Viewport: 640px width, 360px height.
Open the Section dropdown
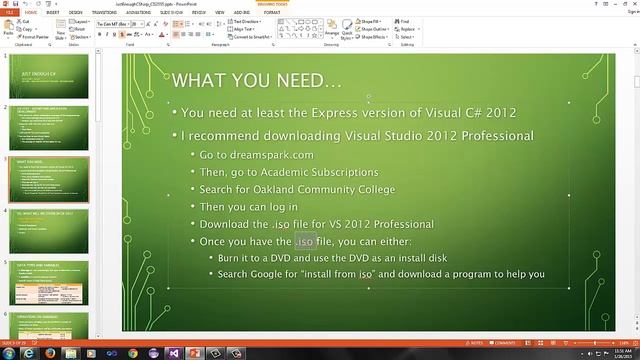coord(80,37)
